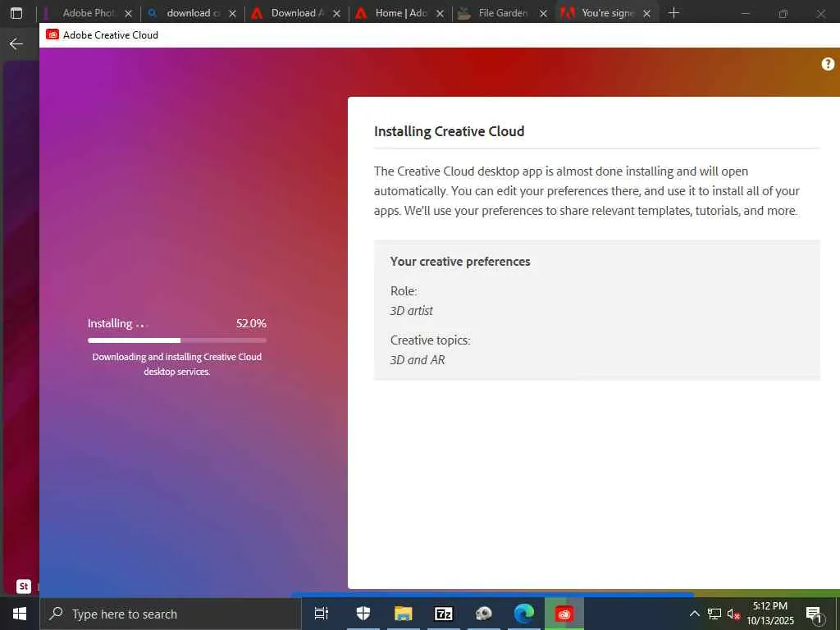840x630 pixels.
Task: Click the Installing Creative Cloud heading
Action: coord(449,131)
